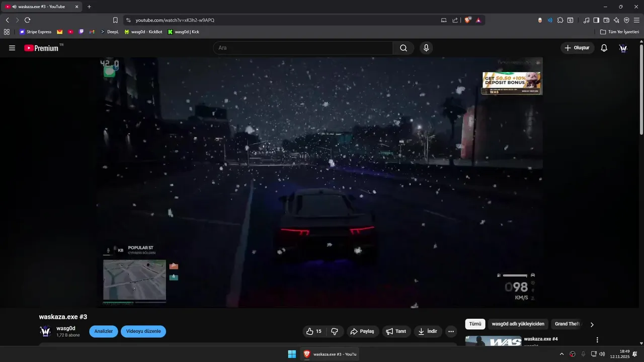Open a new browser tab
Screen dimensions: 644x362
click(x=89, y=7)
